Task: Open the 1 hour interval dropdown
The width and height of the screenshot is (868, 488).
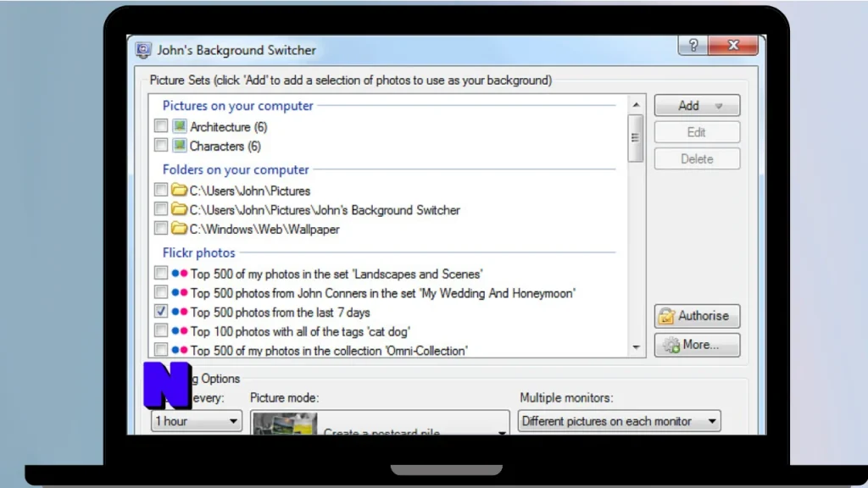Action: 196,421
